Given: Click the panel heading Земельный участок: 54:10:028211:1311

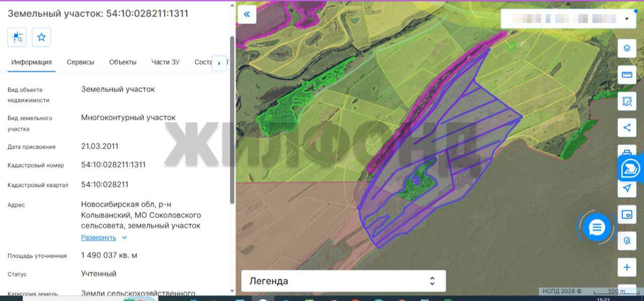Looking at the screenshot, I should [98, 14].
